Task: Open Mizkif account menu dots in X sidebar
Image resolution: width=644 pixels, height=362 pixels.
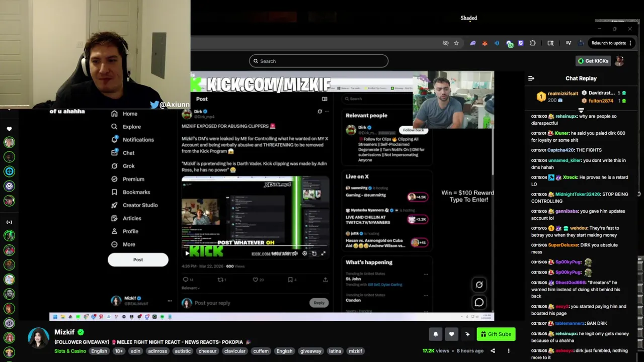Action: pos(170,301)
